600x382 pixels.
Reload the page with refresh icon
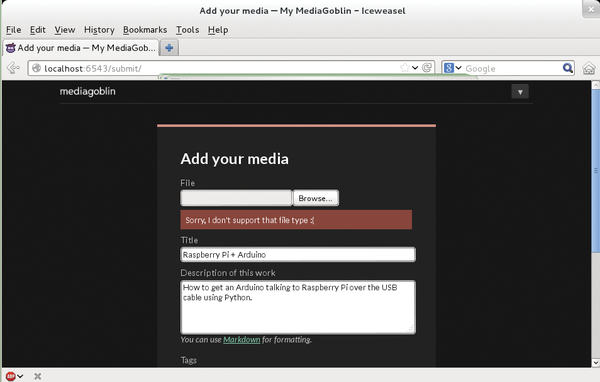tap(427, 68)
